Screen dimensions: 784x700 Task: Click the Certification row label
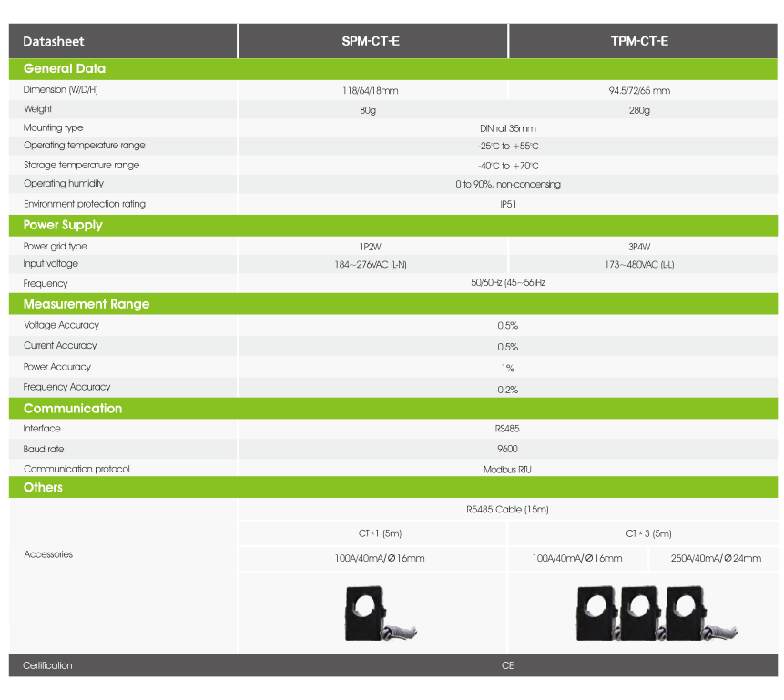[47, 665]
